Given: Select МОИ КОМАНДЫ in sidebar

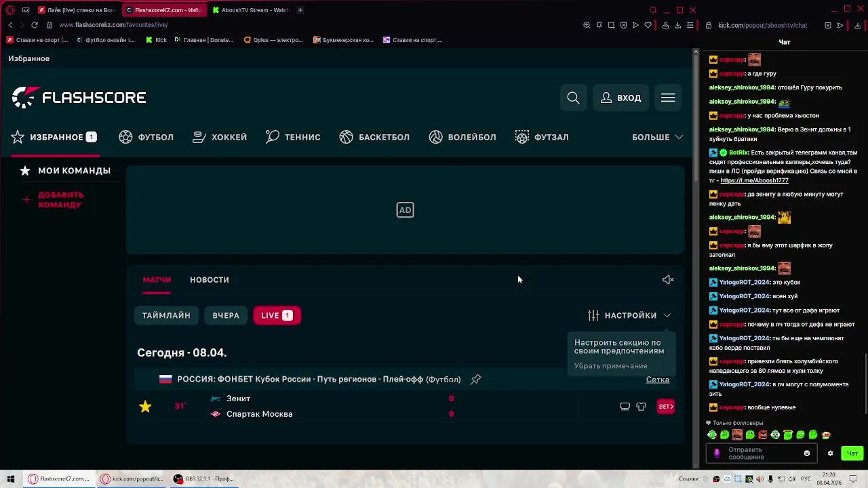Looking at the screenshot, I should 66,171.
